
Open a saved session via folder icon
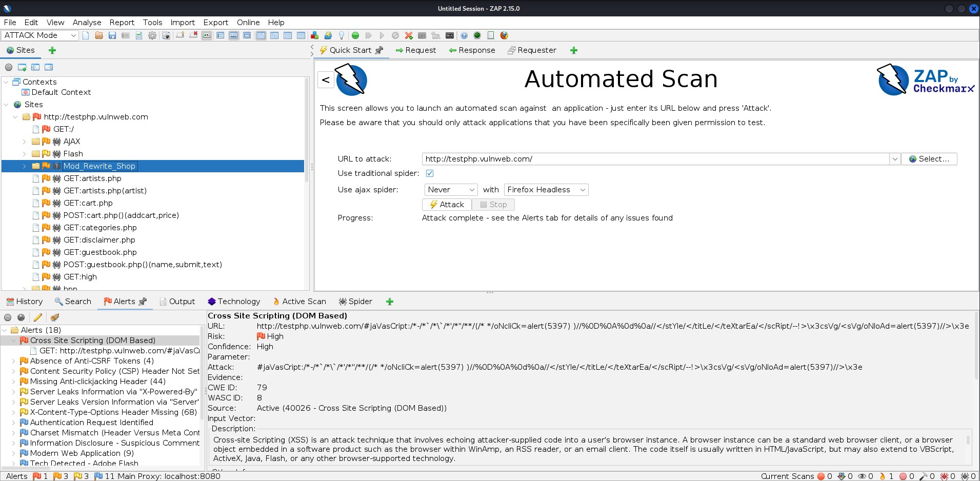coord(99,35)
